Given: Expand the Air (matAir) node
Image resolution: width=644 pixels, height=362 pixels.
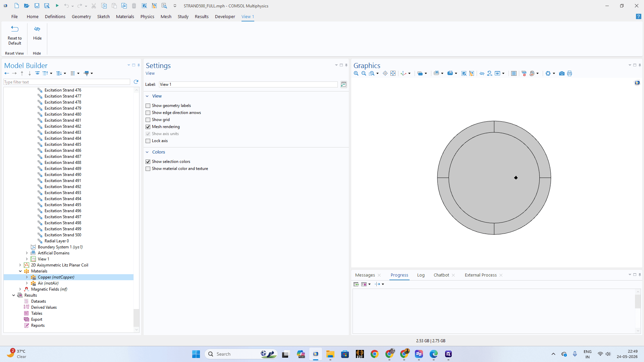Looking at the screenshot, I should pos(27,283).
